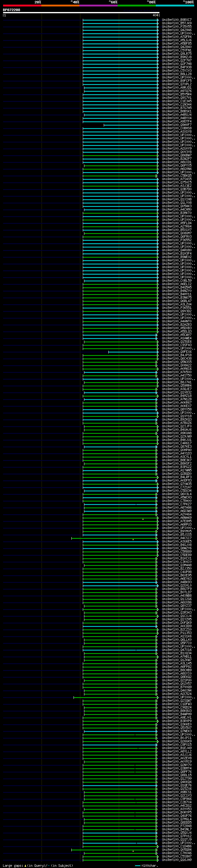Image resolution: width=197 pixels, height=868 pixels.
Task: Select the UniRef100_Q15GE6 label
Action: (x=177, y=342)
